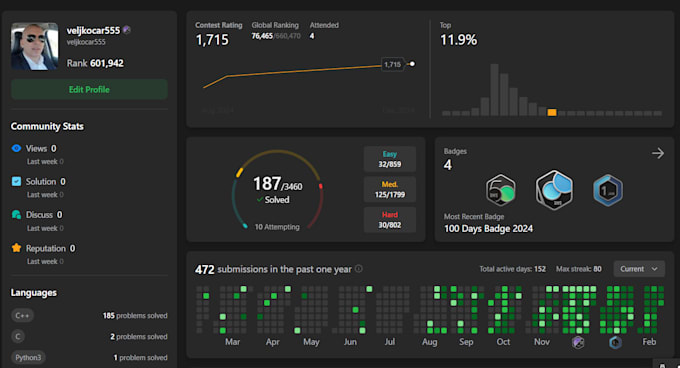Click the 10 Attempting label

(277, 227)
